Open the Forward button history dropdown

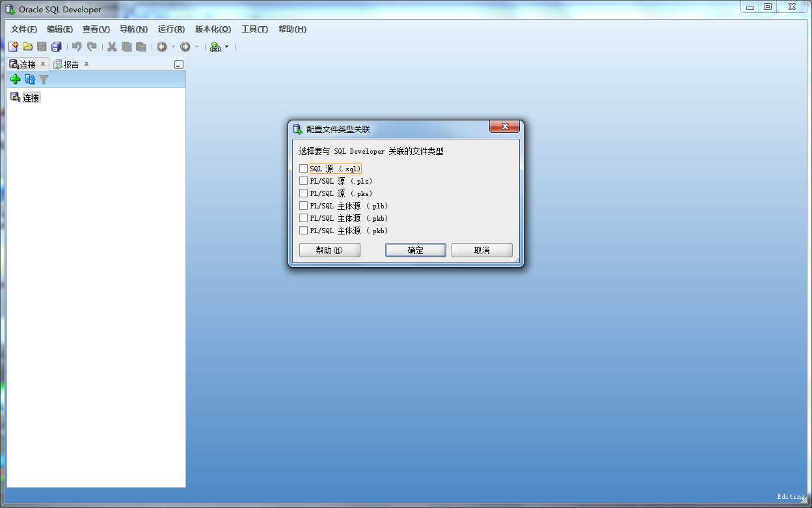(x=197, y=47)
